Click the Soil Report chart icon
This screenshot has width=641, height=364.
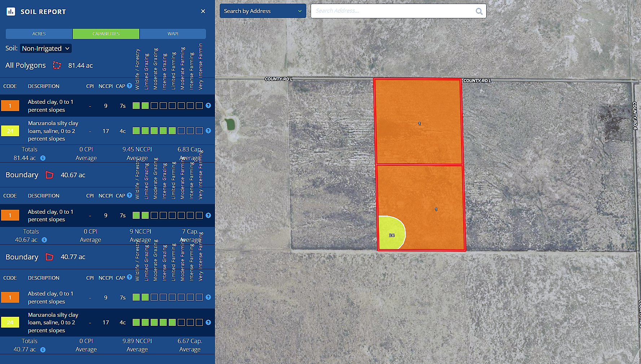11,12
